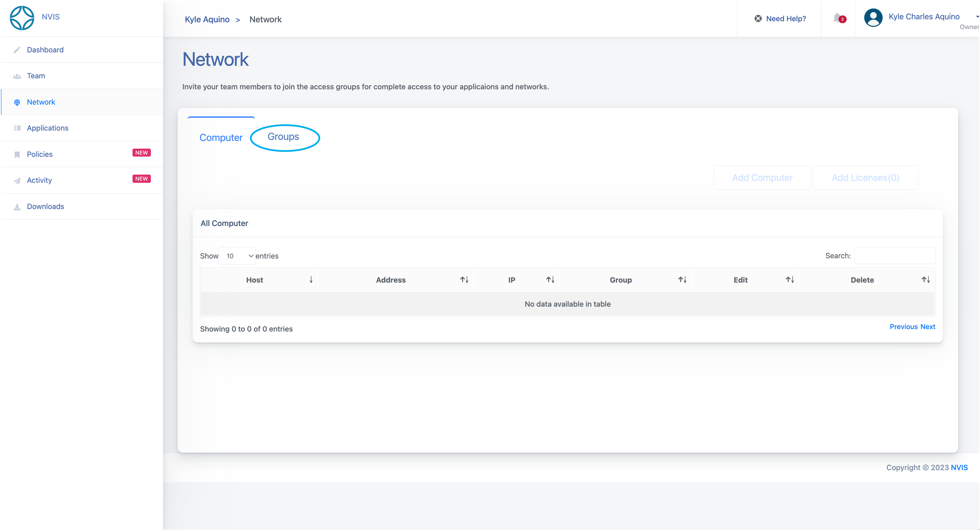
Task: Click the notification bell icon
Action: pos(837,18)
